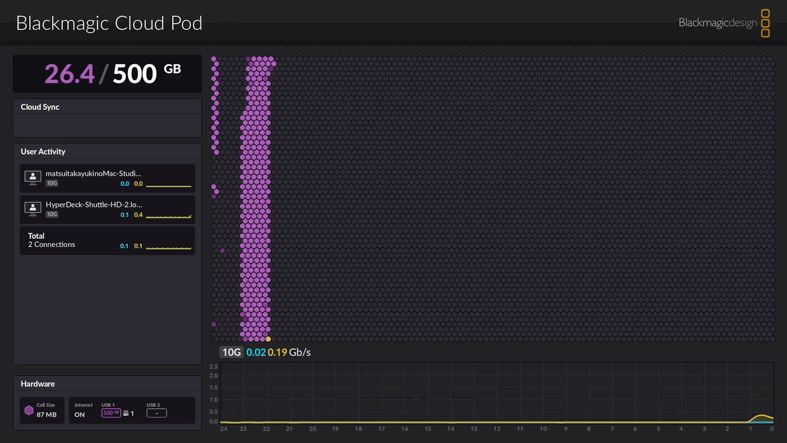Click the Hardware panel header
Image resolution: width=787 pixels, height=443 pixels.
pos(107,384)
